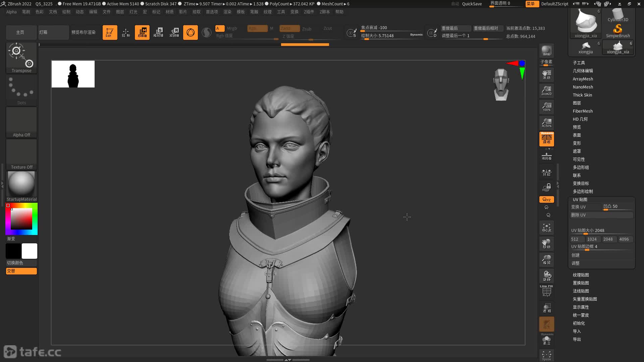
Task: Activate the Rotate axis (旋转轴) tool
Action: coord(174,33)
